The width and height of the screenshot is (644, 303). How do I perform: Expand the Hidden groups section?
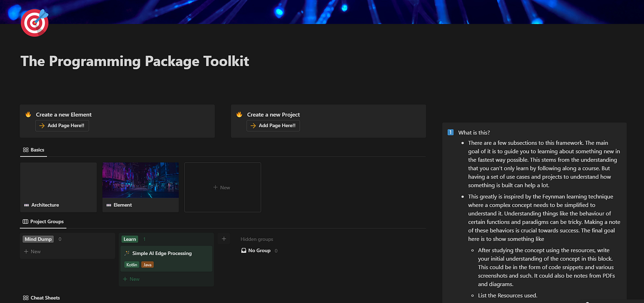[x=257, y=239]
